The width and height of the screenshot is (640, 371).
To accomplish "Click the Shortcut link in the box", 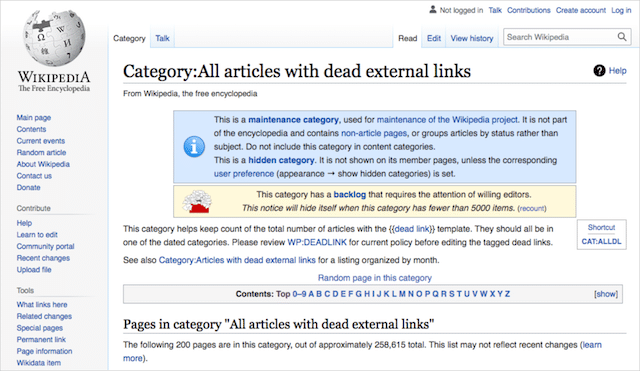I will click(x=601, y=227).
